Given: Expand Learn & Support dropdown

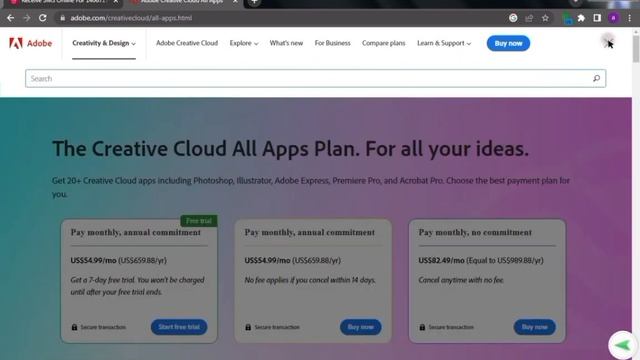Looking at the screenshot, I should coord(444,43).
